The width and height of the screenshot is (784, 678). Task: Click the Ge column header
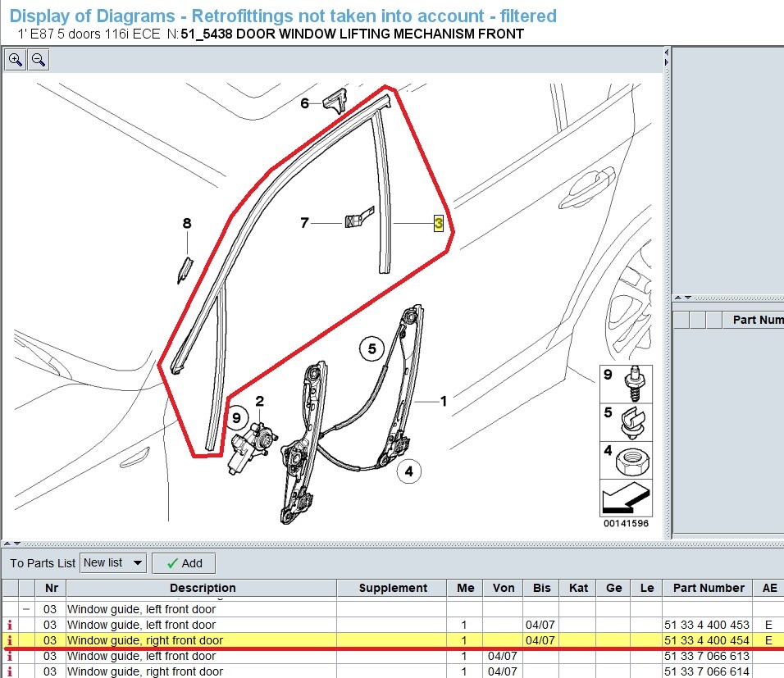point(613,588)
